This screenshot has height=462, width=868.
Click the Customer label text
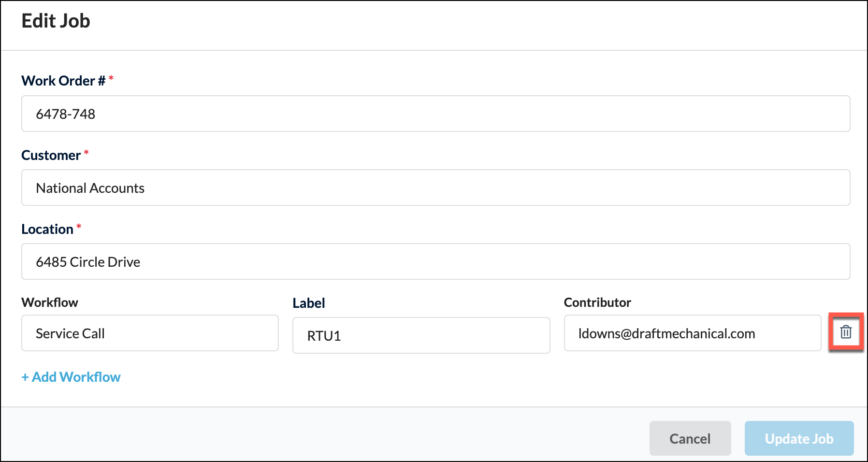tap(51, 155)
